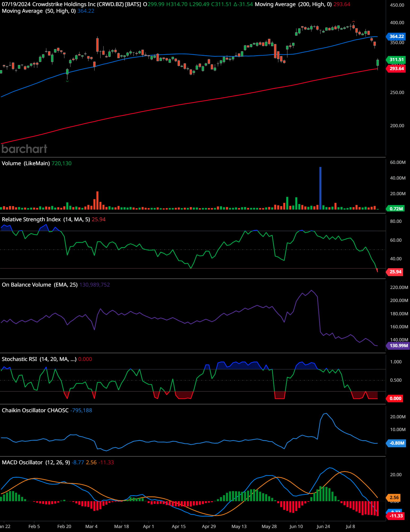Click the 40.00 RSI axis label

(x=396, y=259)
